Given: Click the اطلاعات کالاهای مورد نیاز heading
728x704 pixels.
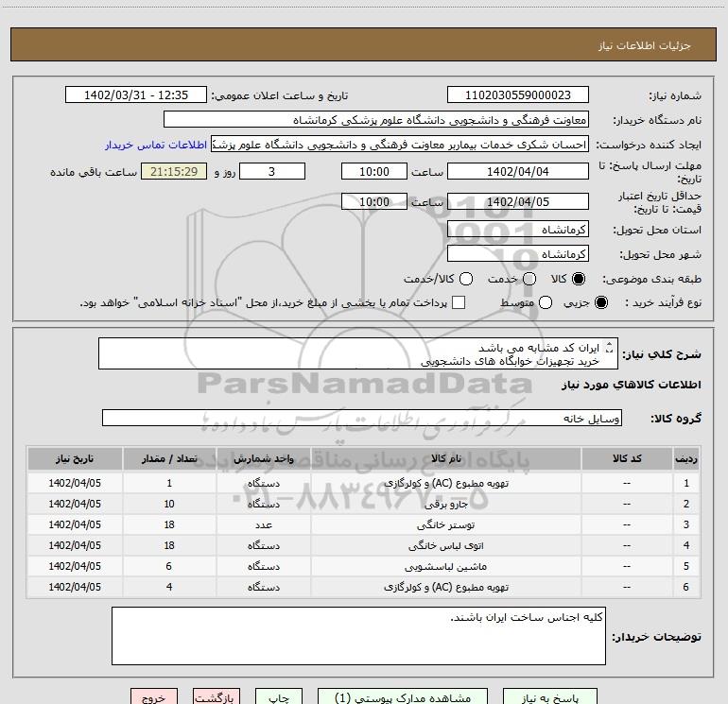Looking at the screenshot, I should [x=631, y=385].
